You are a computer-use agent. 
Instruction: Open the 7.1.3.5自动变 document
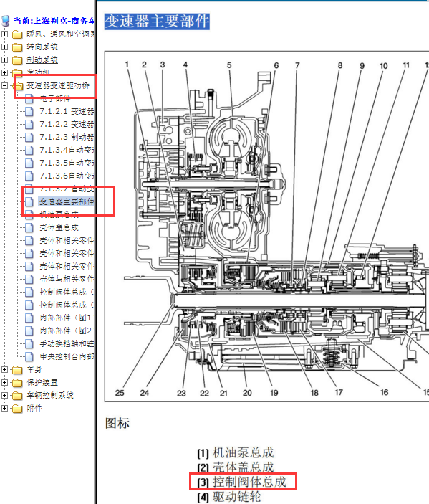(x=67, y=163)
